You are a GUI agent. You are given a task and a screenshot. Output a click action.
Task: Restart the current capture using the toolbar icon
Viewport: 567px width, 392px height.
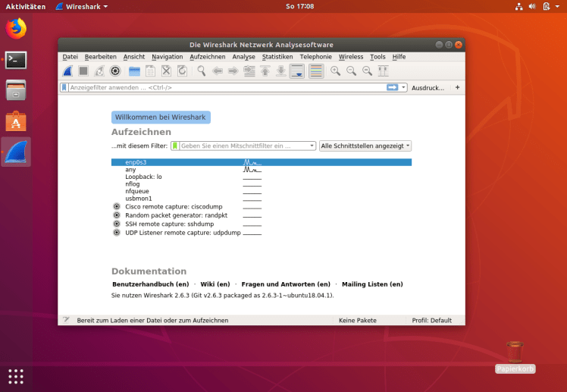point(99,71)
